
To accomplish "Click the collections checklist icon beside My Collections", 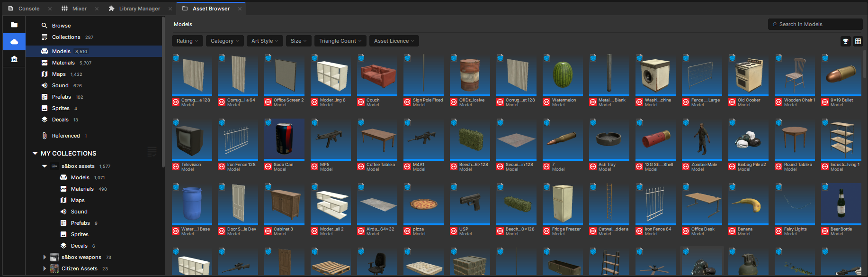I will 152,152.
